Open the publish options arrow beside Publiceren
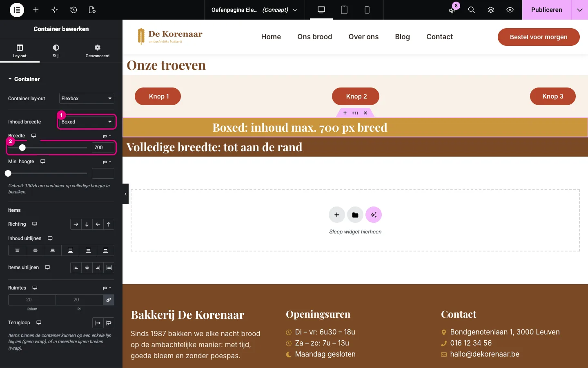 pyautogui.click(x=580, y=10)
